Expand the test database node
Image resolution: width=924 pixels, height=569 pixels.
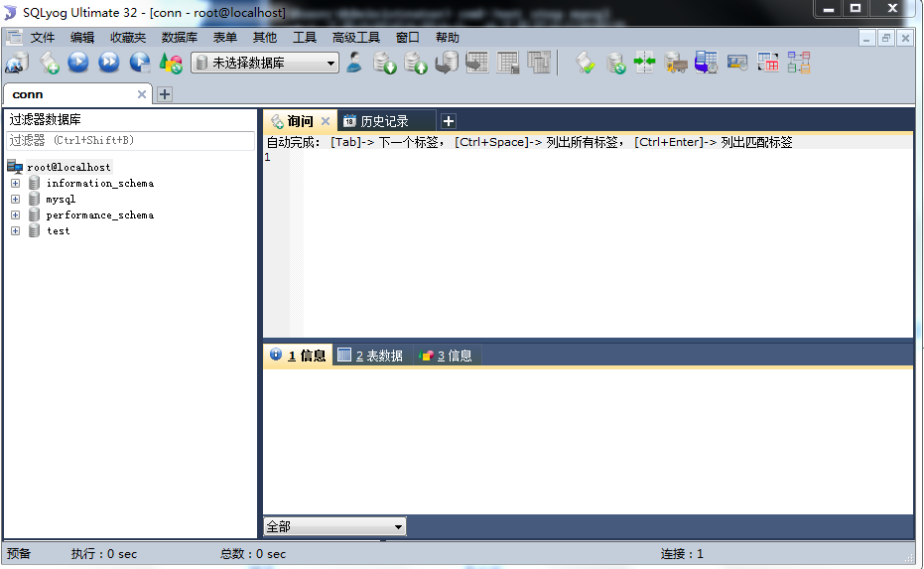point(15,231)
